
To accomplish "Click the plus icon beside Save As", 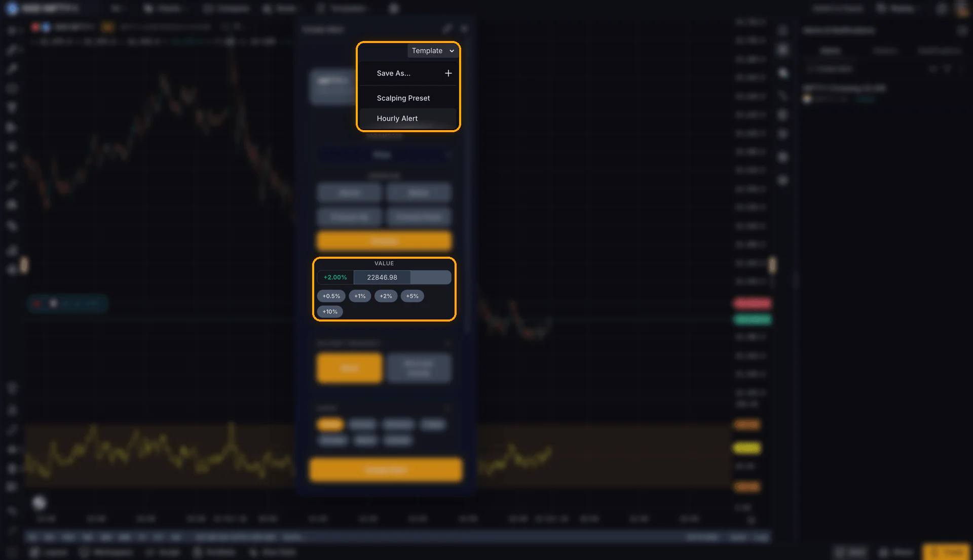I will tap(448, 73).
